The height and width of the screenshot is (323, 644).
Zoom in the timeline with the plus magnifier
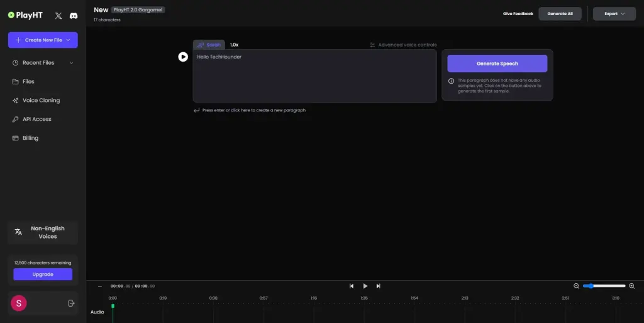coord(631,286)
